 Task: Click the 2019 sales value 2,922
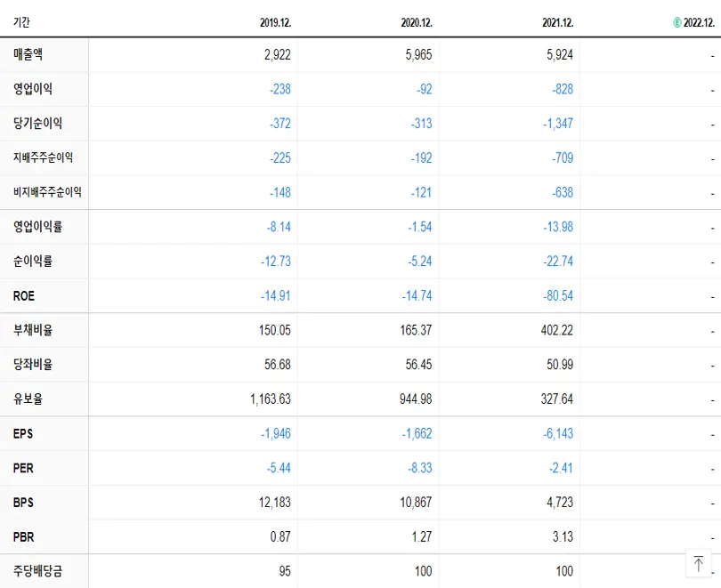[277, 54]
